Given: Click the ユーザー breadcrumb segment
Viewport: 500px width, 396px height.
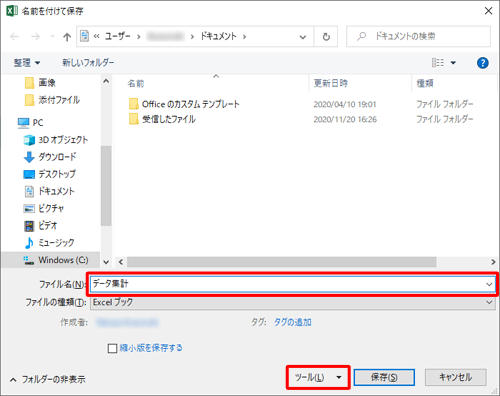Looking at the screenshot, I should pyautogui.click(x=117, y=36).
